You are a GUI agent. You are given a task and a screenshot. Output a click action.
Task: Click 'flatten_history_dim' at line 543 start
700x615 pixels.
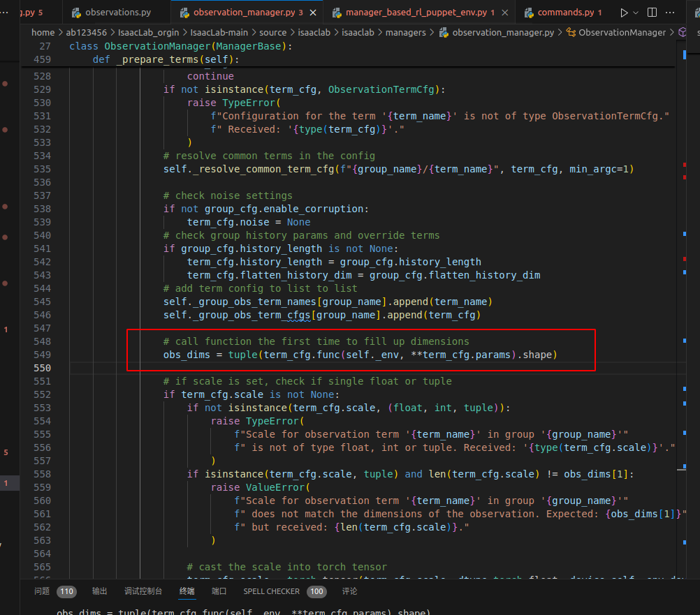click(x=296, y=276)
